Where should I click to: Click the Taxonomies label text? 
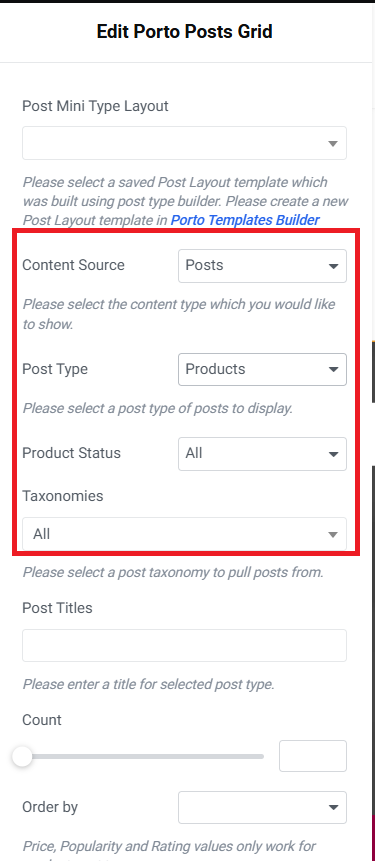(x=63, y=496)
